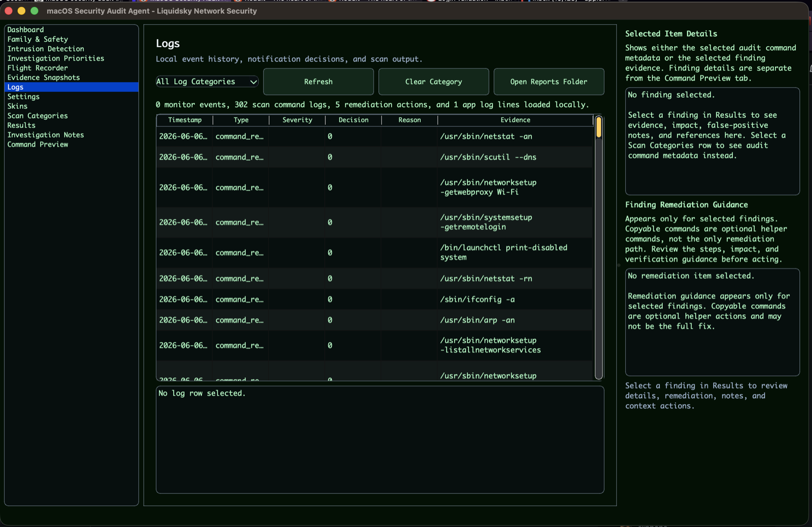Open Intrusion Detection in sidebar
Image resolution: width=812 pixels, height=527 pixels.
click(72, 49)
